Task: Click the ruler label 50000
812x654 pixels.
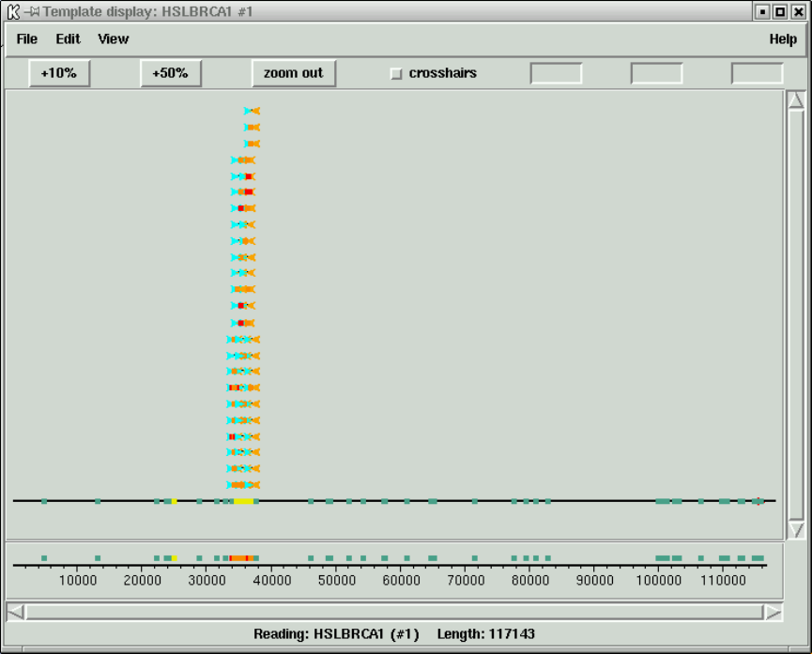Action: pyautogui.click(x=337, y=581)
